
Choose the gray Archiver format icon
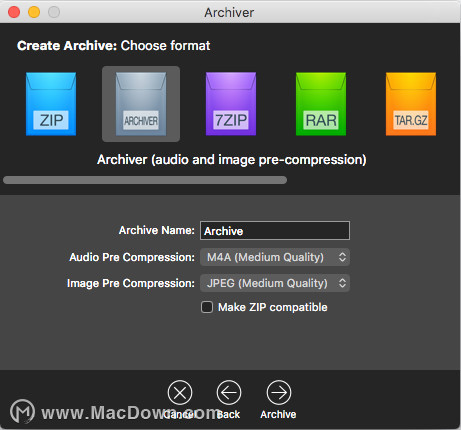[141, 104]
